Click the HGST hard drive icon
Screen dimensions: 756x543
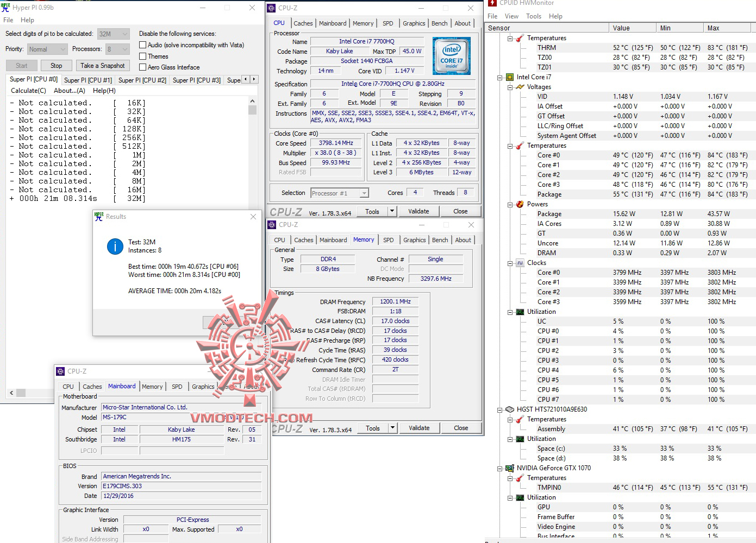510,409
